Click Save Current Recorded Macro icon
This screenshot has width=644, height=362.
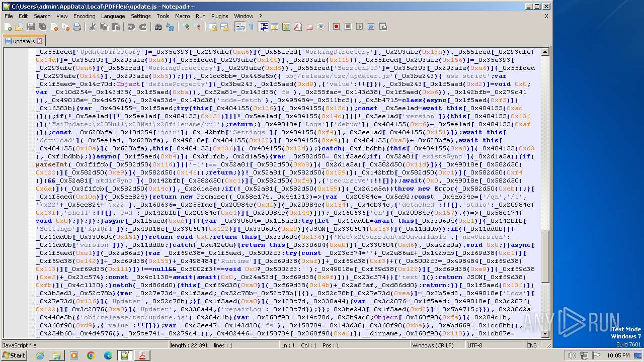click(x=382, y=27)
